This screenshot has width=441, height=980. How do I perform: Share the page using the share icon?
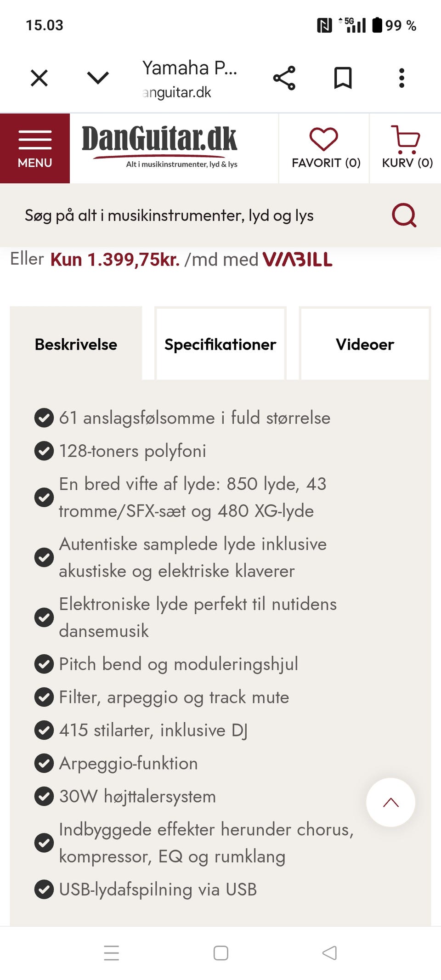point(284,77)
